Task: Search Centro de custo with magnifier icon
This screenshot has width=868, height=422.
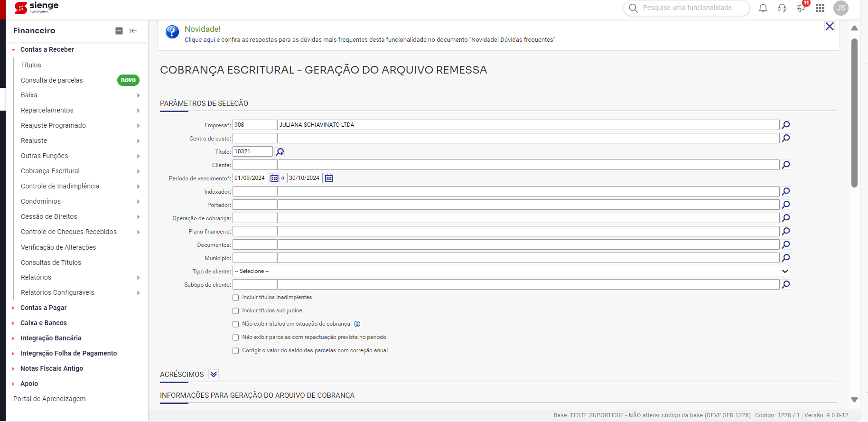Action: pyautogui.click(x=786, y=138)
